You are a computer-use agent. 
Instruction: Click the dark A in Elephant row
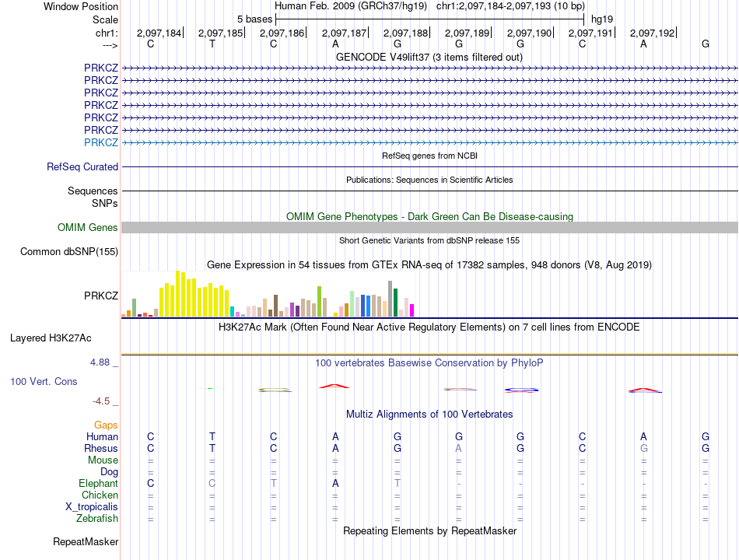tap(335, 483)
